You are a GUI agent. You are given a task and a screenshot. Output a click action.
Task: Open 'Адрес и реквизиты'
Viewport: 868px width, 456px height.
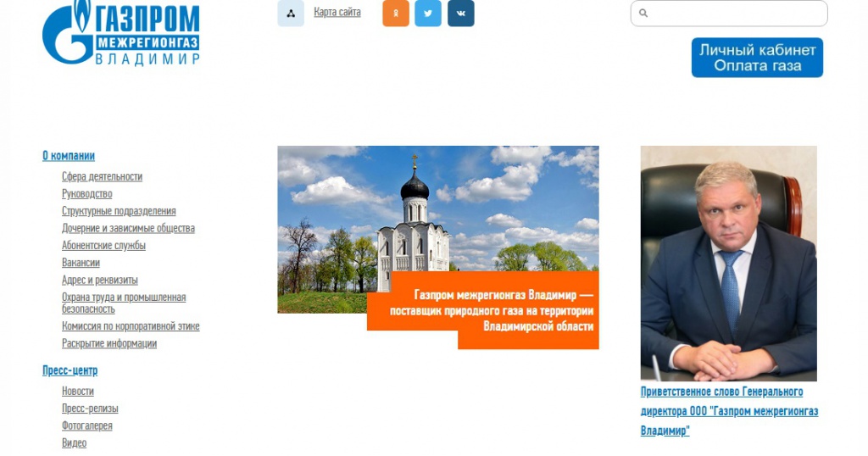100,280
